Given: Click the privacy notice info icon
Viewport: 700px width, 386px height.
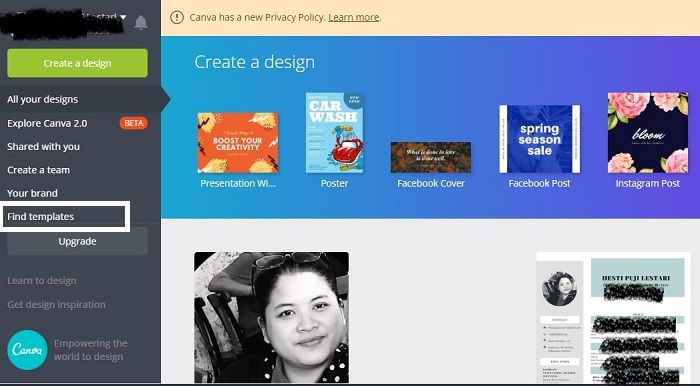Looking at the screenshot, I should 177,17.
